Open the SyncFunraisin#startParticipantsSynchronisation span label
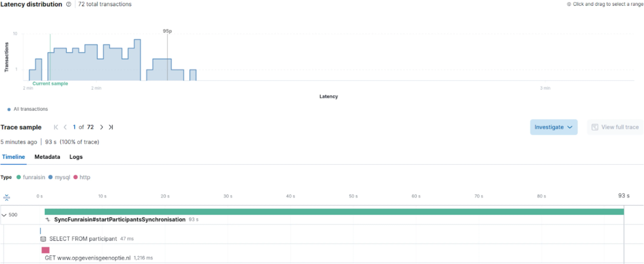This screenshot has width=644, height=264. click(x=120, y=220)
